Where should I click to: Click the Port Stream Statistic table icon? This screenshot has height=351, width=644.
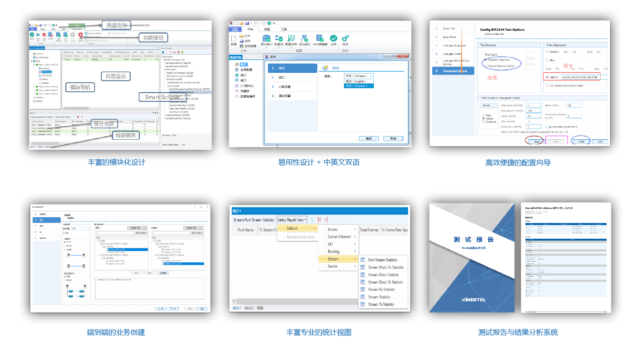click(363, 260)
